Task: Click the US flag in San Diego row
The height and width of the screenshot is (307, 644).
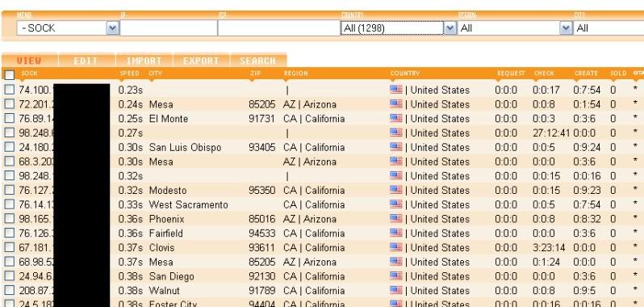Action: [x=396, y=276]
